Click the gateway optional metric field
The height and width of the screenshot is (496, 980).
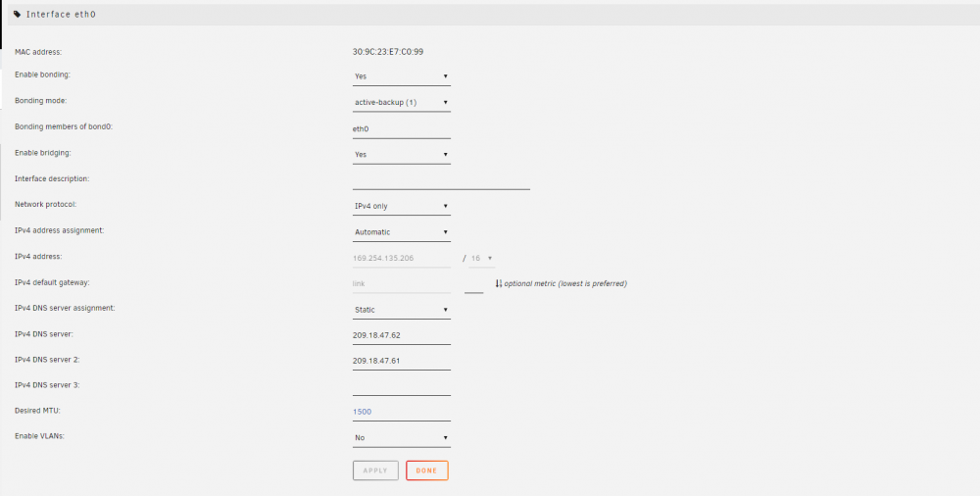point(473,284)
